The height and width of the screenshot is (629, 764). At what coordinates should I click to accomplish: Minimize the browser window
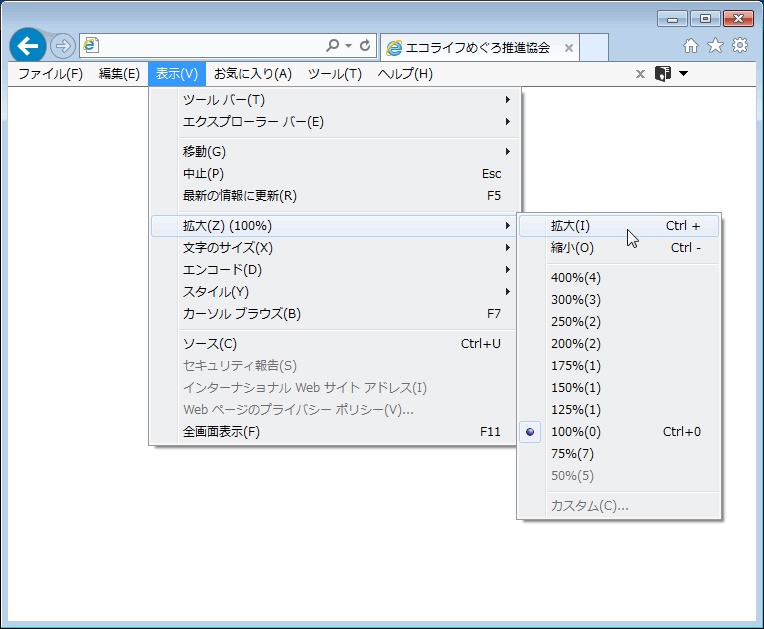click(x=672, y=19)
